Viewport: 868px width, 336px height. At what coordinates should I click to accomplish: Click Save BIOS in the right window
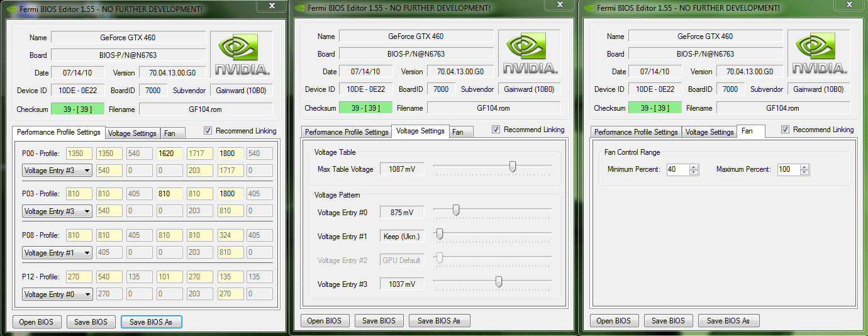click(x=668, y=320)
